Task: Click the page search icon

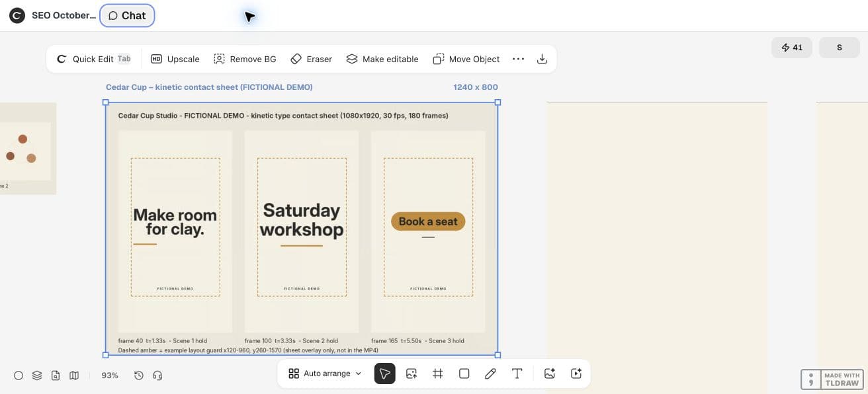Action: point(56,375)
